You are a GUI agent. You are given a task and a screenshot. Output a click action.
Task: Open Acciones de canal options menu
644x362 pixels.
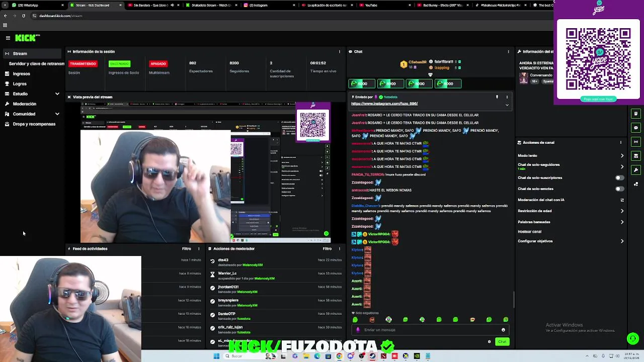620,142
